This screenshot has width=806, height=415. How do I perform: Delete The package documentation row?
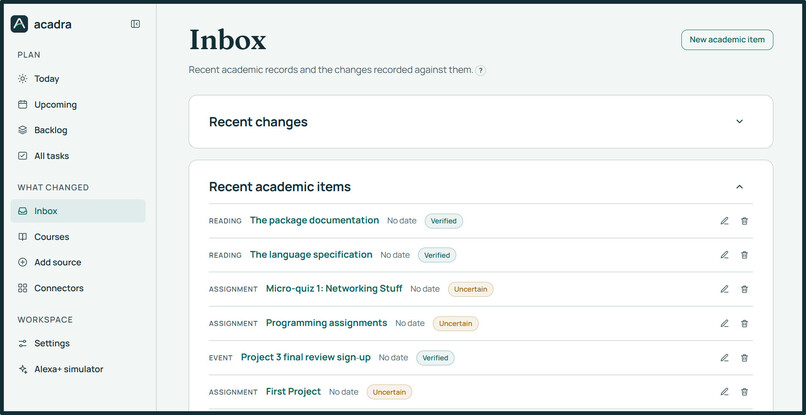tap(744, 221)
